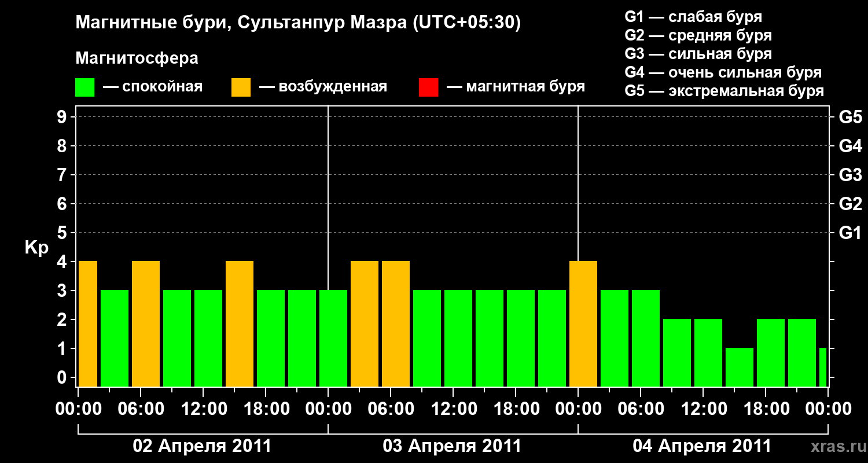The image size is (868, 463).
Task: Click the "Магнитосфера" legend heading
Action: click(x=137, y=58)
